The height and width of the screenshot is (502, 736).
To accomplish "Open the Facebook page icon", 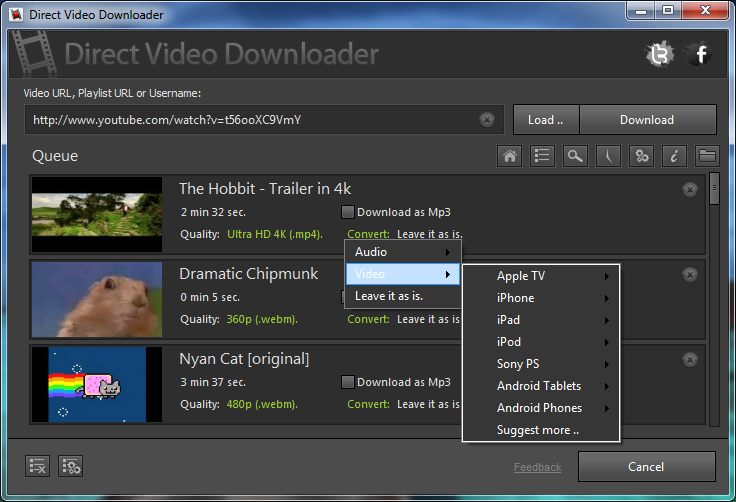I will (x=699, y=54).
